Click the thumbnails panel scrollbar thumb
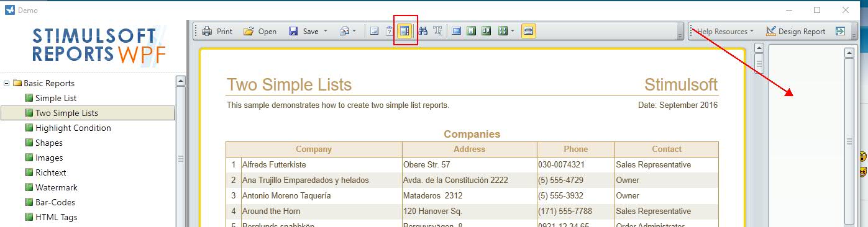 pyautogui.click(x=849, y=142)
